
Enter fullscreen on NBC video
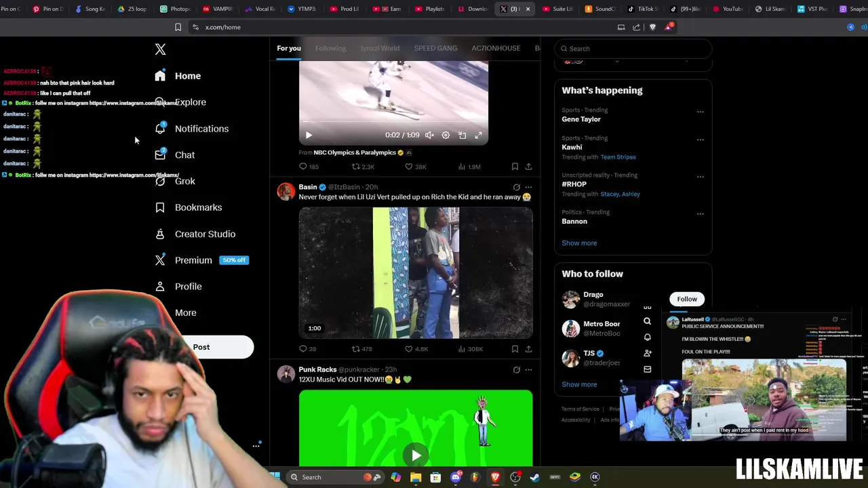(479, 135)
